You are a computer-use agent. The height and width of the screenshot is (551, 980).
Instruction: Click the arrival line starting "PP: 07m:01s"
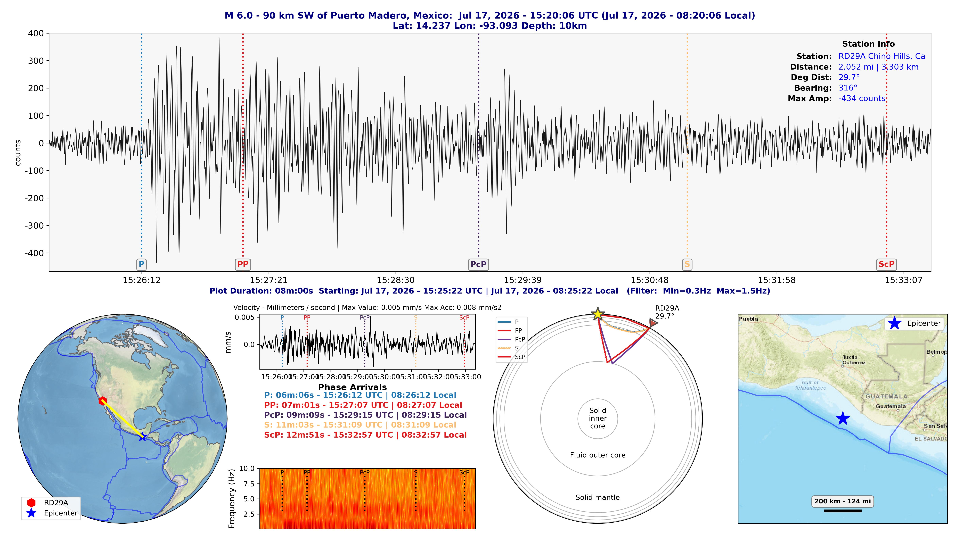[x=363, y=405]
